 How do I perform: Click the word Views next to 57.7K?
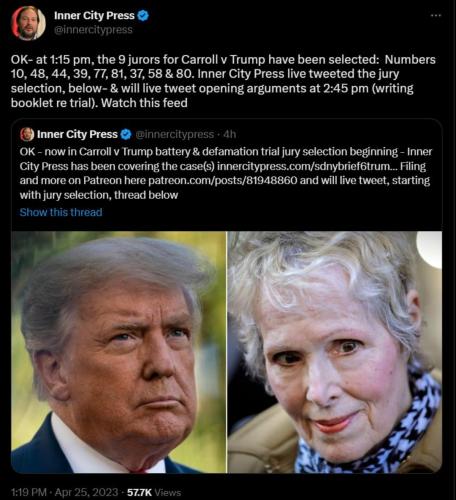click(x=168, y=492)
